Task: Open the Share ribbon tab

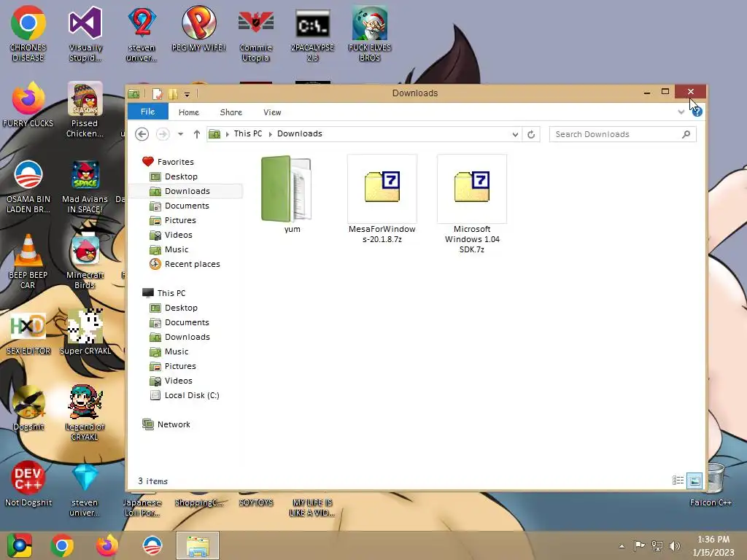Action: (231, 112)
